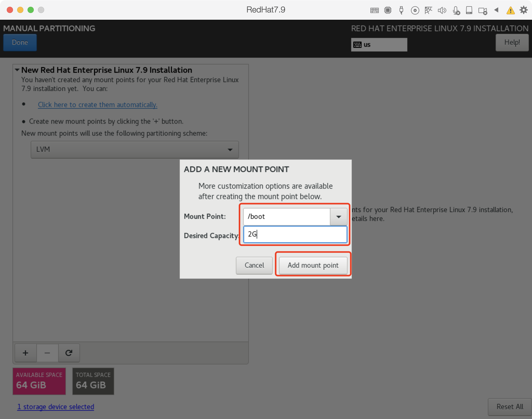The height and width of the screenshot is (419, 532).
Task: Open the yellow warning triangle icon
Action: click(x=510, y=10)
